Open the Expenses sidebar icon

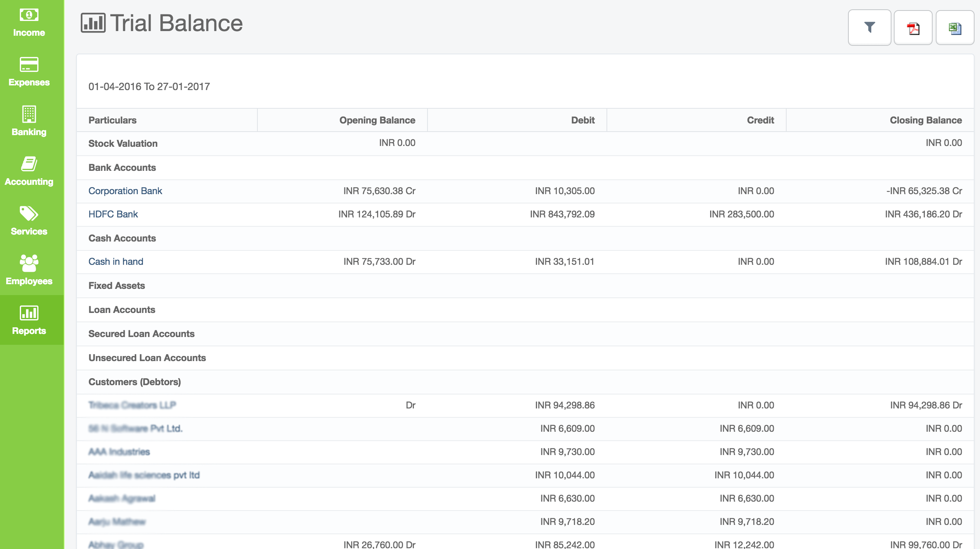tap(29, 64)
